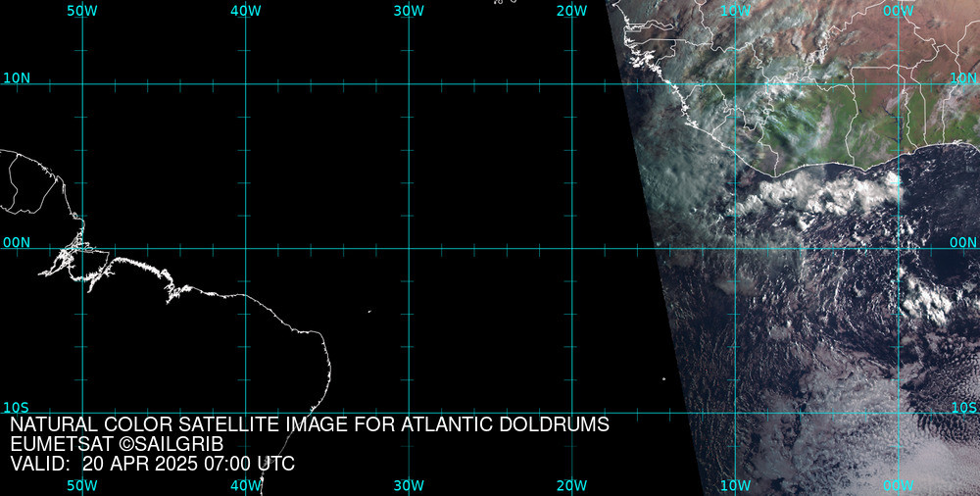Click the 'EUMETSAT ©SAILGRIB' credit line

coord(117,444)
